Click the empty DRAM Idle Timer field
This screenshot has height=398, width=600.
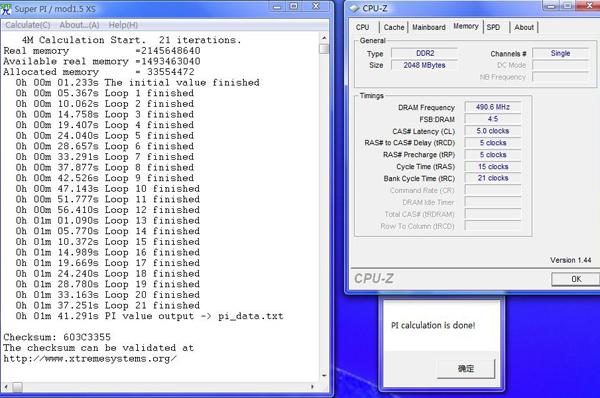point(492,202)
